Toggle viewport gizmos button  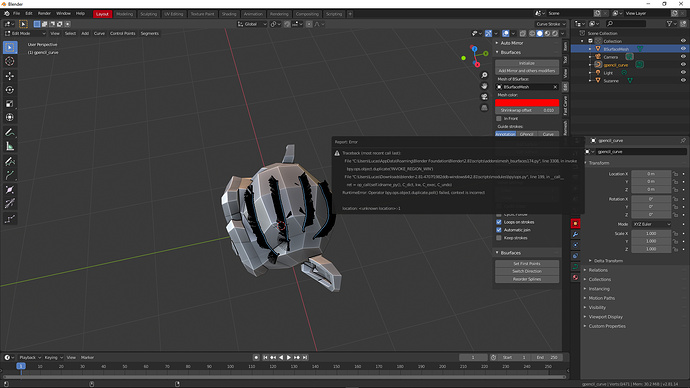(488, 33)
